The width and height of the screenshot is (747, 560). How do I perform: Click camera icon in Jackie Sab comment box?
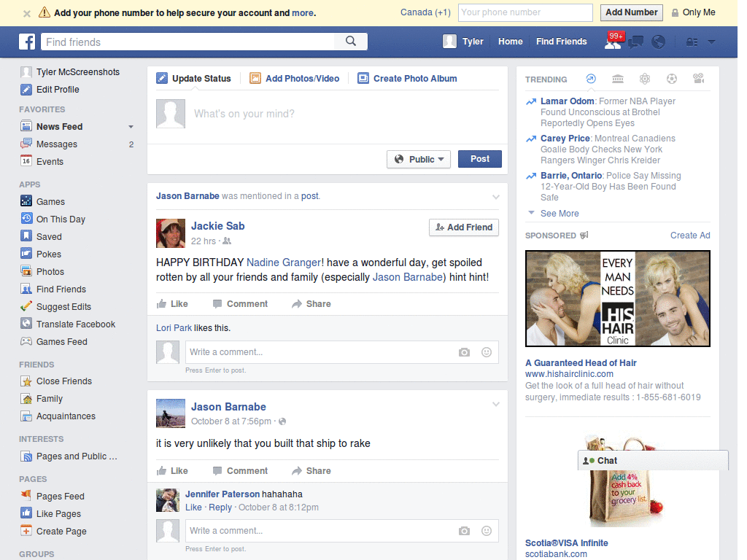tap(464, 352)
